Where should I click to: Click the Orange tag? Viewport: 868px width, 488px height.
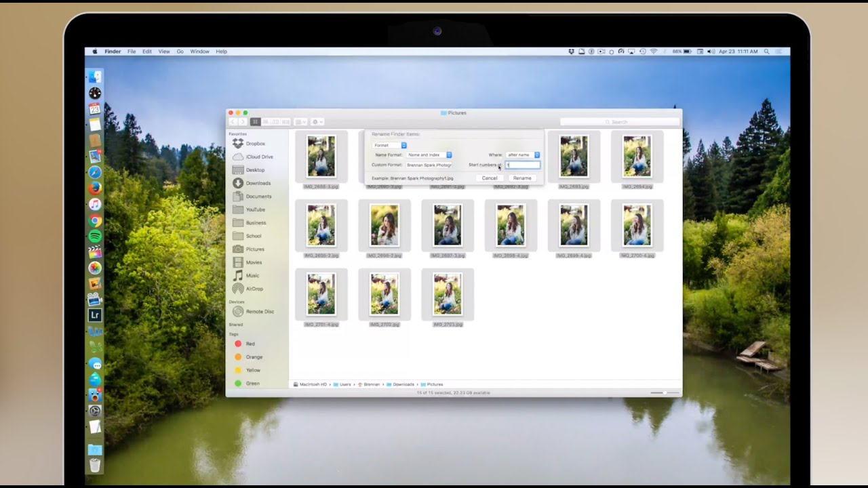249,357
